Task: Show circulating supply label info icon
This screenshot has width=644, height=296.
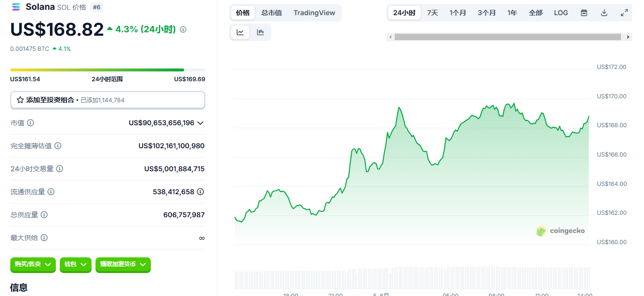Action: coord(51,192)
